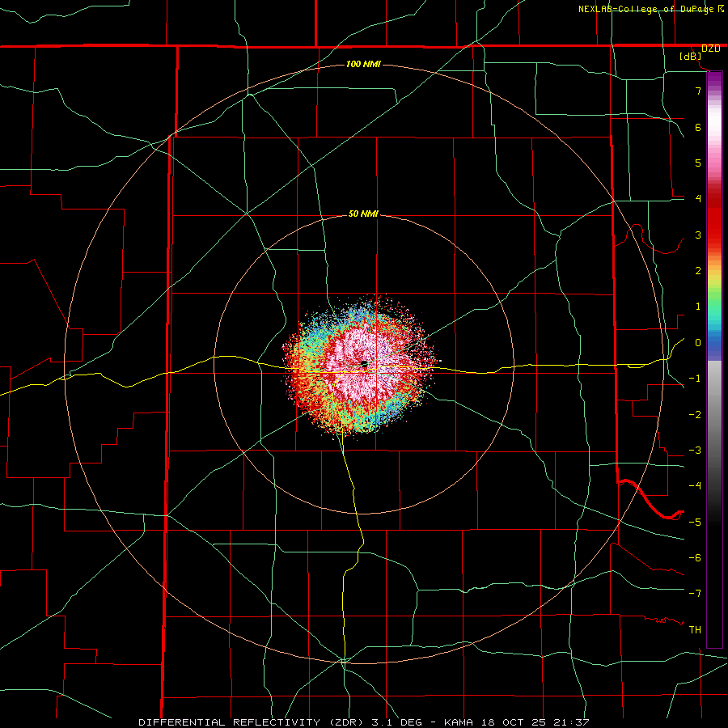Click the Differential Reflectivity KAMA caption text
This screenshot has height=728, width=728.
[363, 722]
